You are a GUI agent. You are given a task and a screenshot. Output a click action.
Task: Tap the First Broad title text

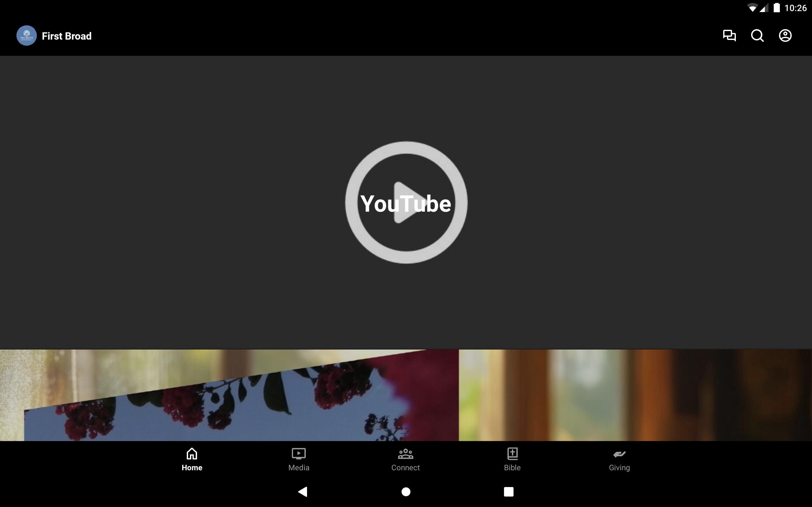coord(66,36)
